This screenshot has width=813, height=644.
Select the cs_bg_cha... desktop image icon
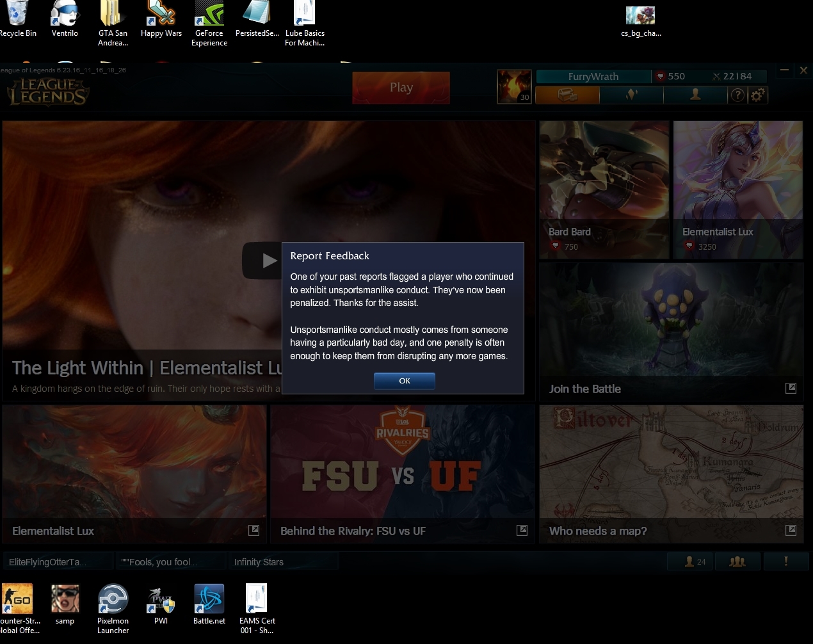tap(641, 22)
